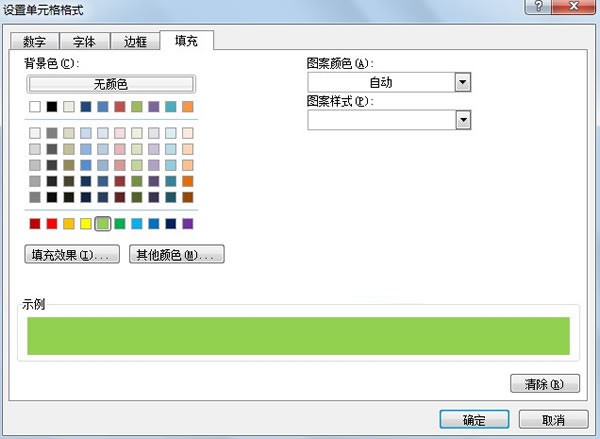Pick the bright red standard color swatch
Screen dimensions: 600x439
click(52, 224)
